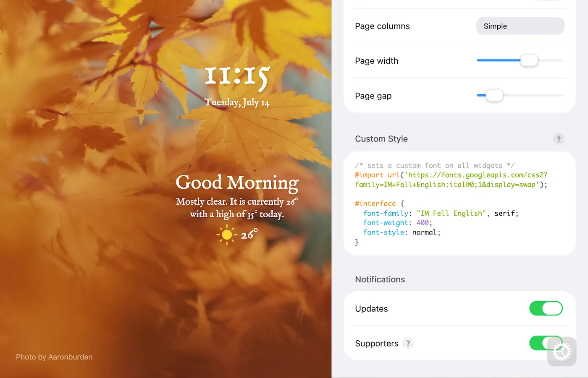Toggle the Supporters notification switch

click(546, 343)
